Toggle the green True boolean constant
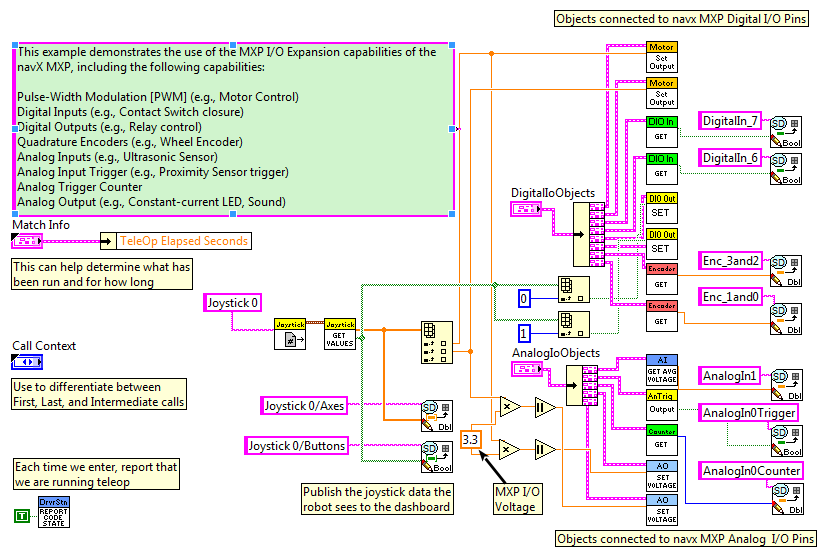This screenshot has height=560, width=834. tap(22, 515)
